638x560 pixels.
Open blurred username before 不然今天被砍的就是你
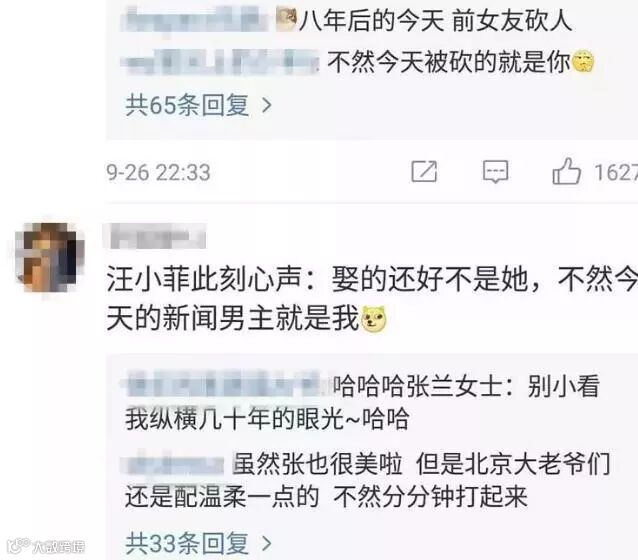(x=221, y=62)
